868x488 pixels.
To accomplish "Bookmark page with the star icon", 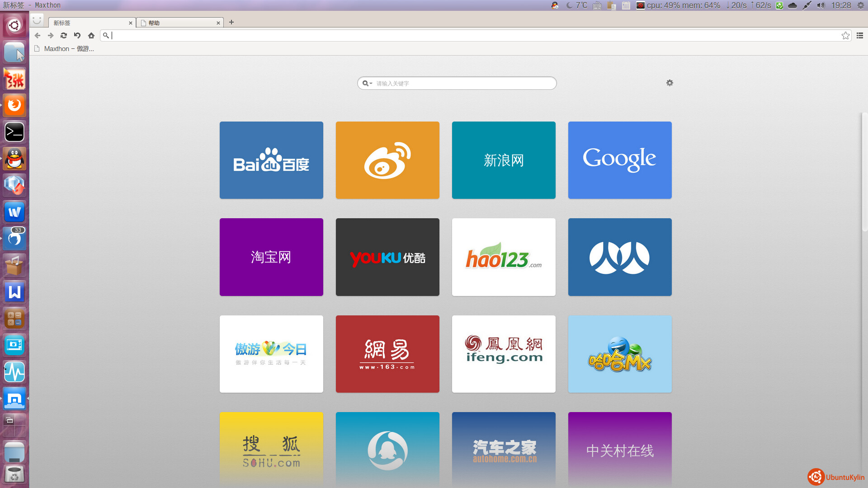I will click(x=845, y=36).
